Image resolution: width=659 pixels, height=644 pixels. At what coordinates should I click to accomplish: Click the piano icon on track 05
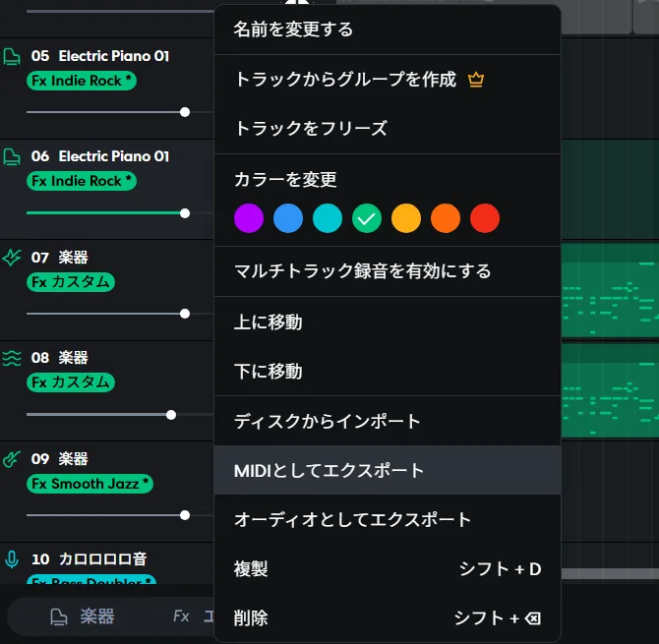[12, 56]
